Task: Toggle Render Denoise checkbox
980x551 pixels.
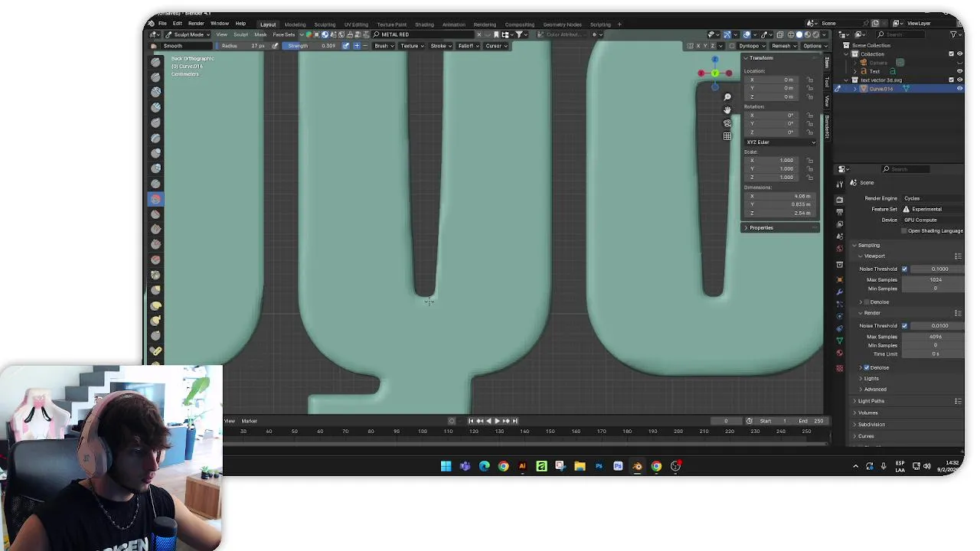Action: coord(867,368)
